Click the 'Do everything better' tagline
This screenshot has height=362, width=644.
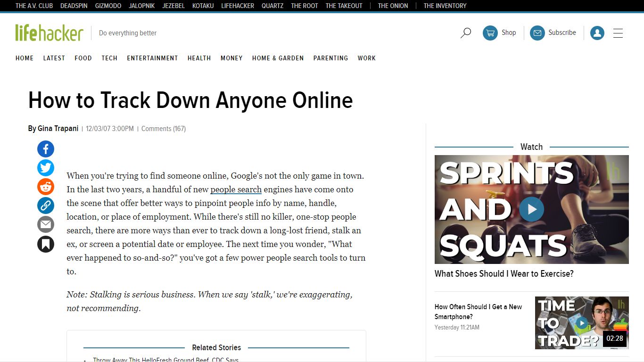click(128, 33)
